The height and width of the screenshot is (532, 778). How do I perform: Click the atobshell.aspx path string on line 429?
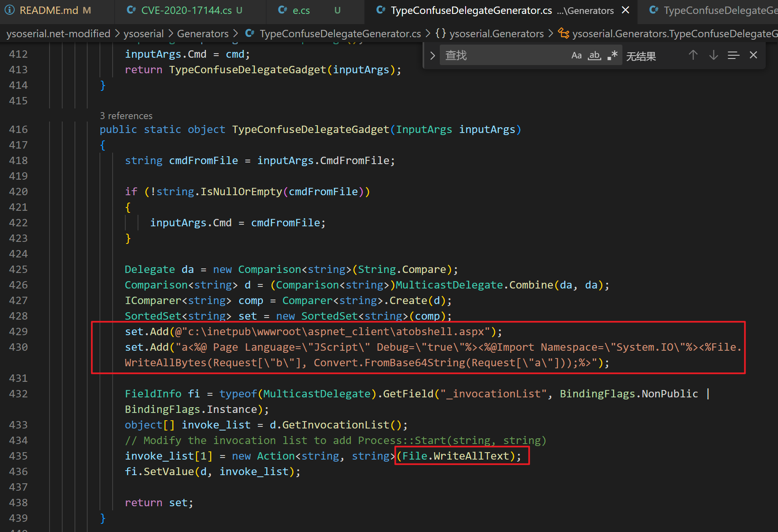click(x=333, y=332)
